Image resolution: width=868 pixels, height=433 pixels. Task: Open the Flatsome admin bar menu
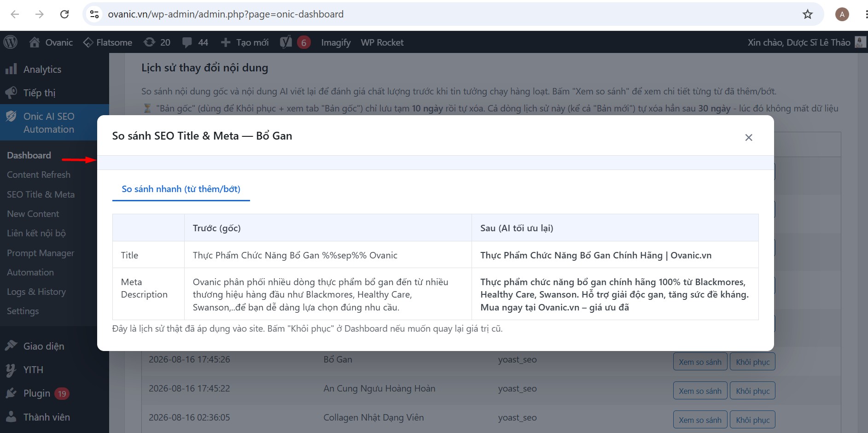click(x=108, y=42)
